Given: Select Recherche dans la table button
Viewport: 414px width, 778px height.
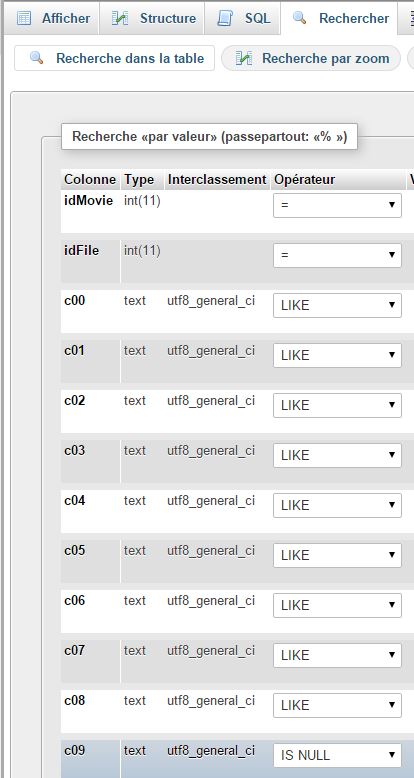Looking at the screenshot, I should pyautogui.click(x=115, y=58).
